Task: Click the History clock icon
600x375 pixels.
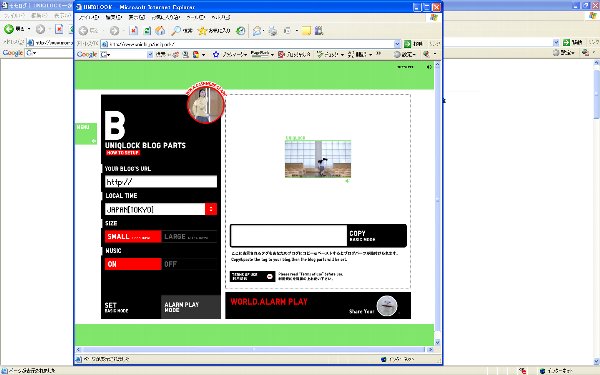Action: point(241,31)
